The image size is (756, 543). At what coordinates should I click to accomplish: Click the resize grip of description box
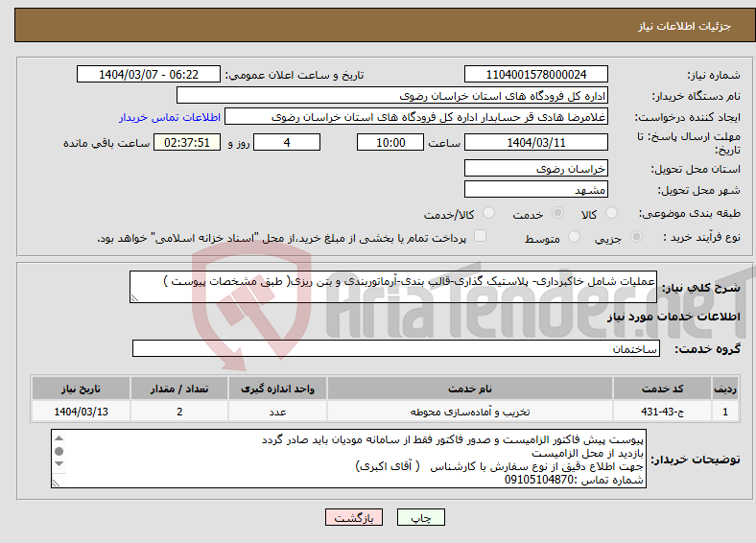[x=135, y=298]
